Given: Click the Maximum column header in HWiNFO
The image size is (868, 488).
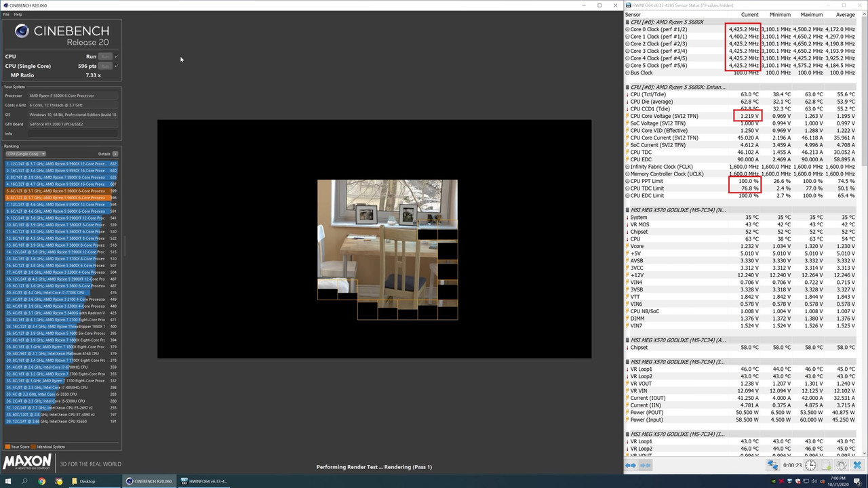Looking at the screenshot, I should (x=811, y=14).
